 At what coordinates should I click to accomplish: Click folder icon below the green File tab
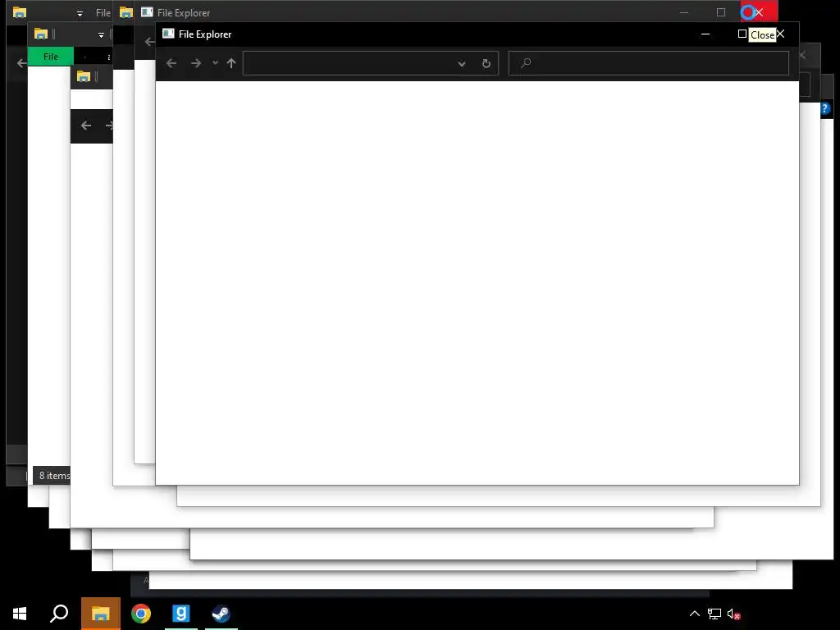pos(84,76)
